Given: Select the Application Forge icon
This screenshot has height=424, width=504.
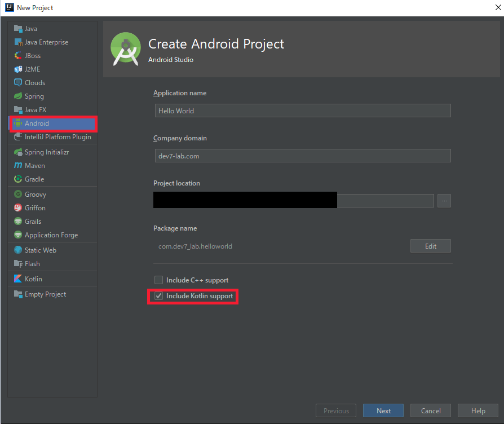Looking at the screenshot, I should coord(18,235).
